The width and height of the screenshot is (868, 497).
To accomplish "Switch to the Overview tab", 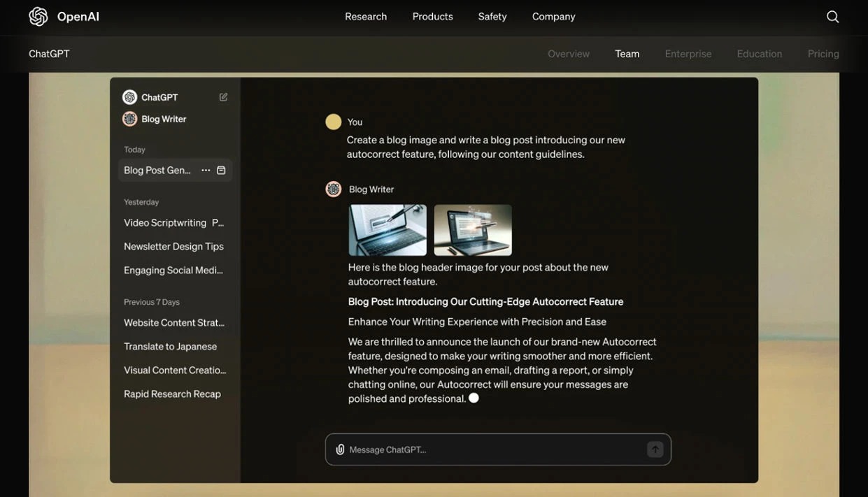I will click(569, 54).
